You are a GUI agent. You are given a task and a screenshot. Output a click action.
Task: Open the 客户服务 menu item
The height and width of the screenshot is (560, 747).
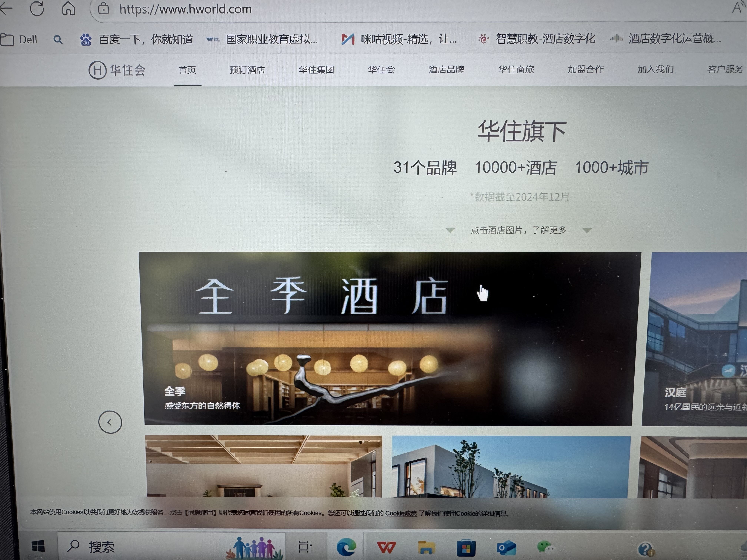pos(725,69)
